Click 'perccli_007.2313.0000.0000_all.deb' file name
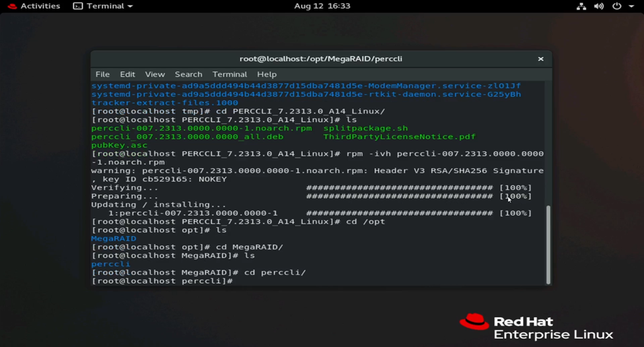Screen dimensions: 644x347 tap(188, 137)
